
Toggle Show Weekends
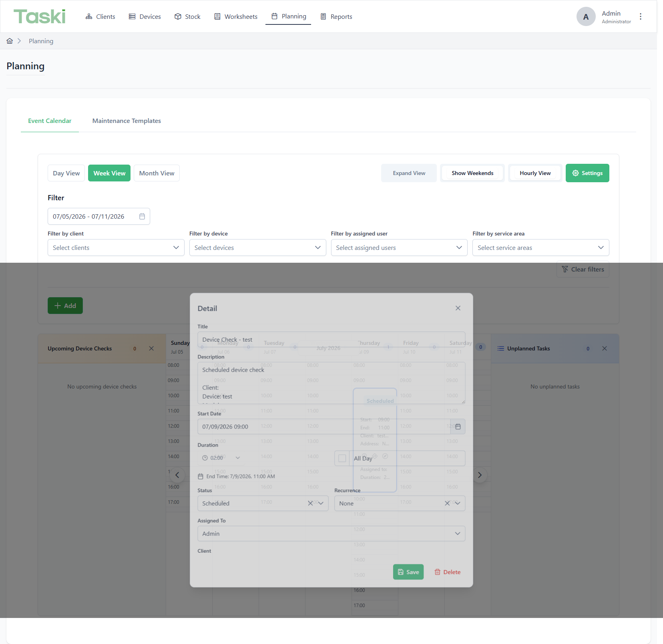(472, 173)
